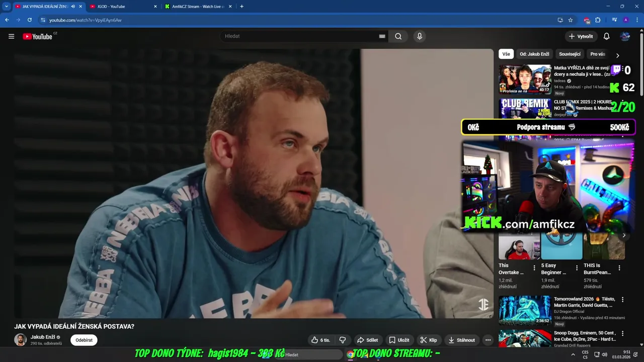Open the CLUB REMIX 2025 video thumbnail
The height and width of the screenshot is (362, 644).
525,109
